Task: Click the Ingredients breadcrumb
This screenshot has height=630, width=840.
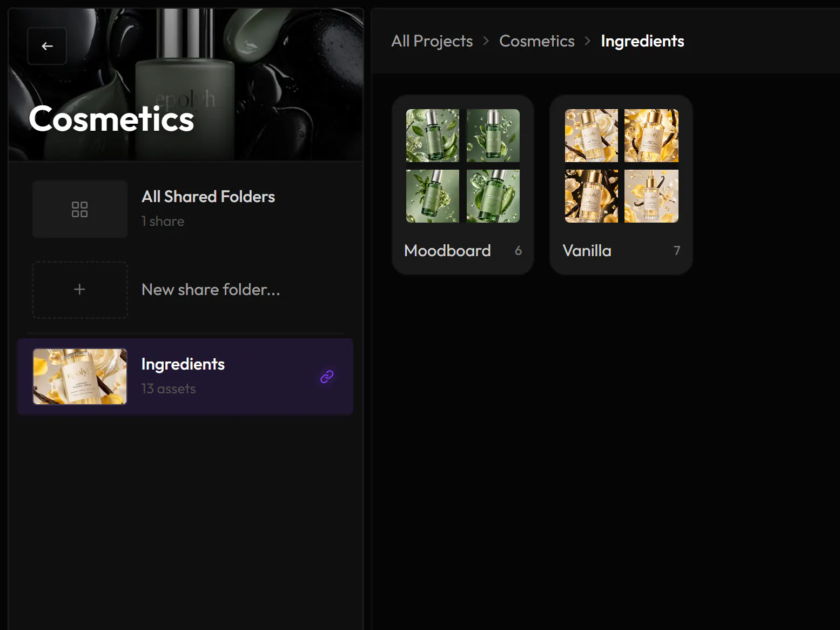Action: pyautogui.click(x=642, y=41)
